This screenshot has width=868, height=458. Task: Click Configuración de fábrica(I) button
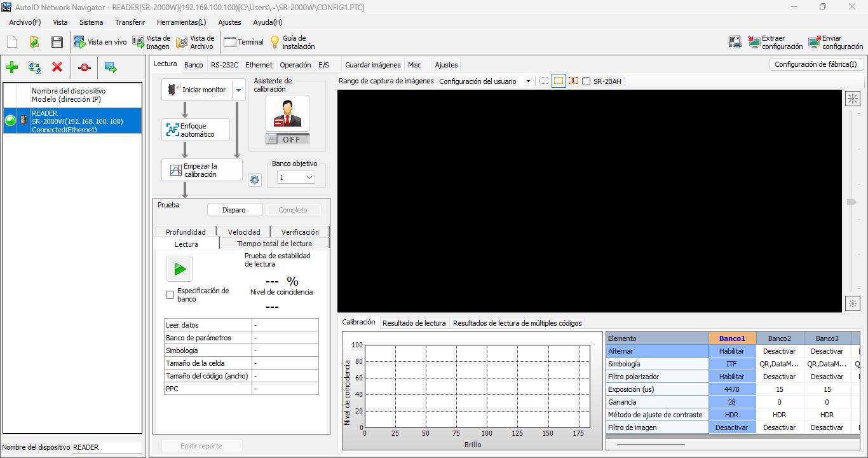click(x=815, y=64)
